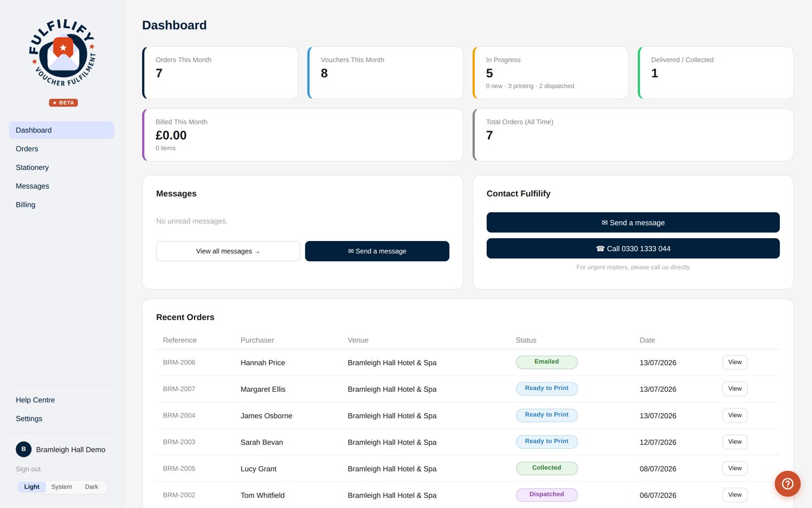This screenshot has width=812, height=508.
Task: Click the Status column header
Action: pyautogui.click(x=526, y=340)
